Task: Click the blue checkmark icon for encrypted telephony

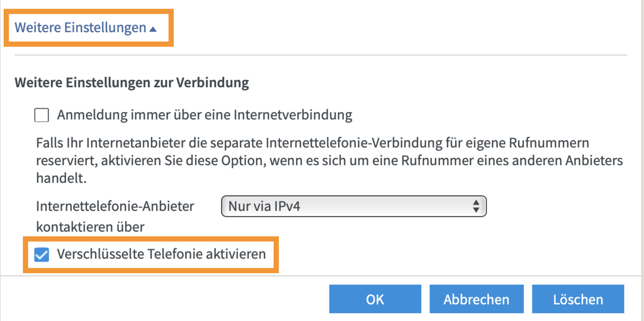Action: click(41, 254)
